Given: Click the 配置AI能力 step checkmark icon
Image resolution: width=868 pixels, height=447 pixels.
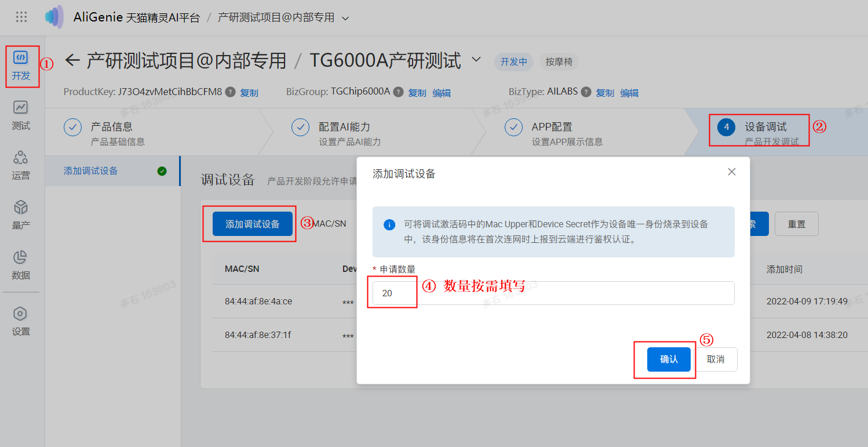Looking at the screenshot, I should (300, 127).
